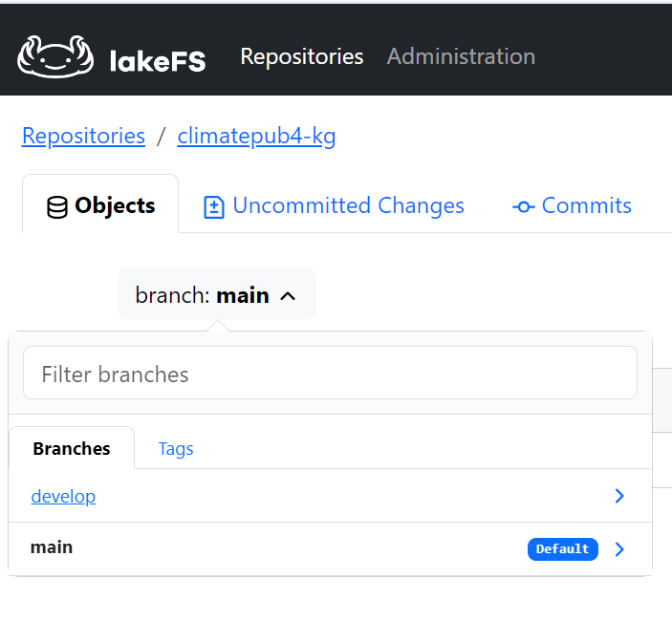Click the Commits node icon

click(x=523, y=206)
